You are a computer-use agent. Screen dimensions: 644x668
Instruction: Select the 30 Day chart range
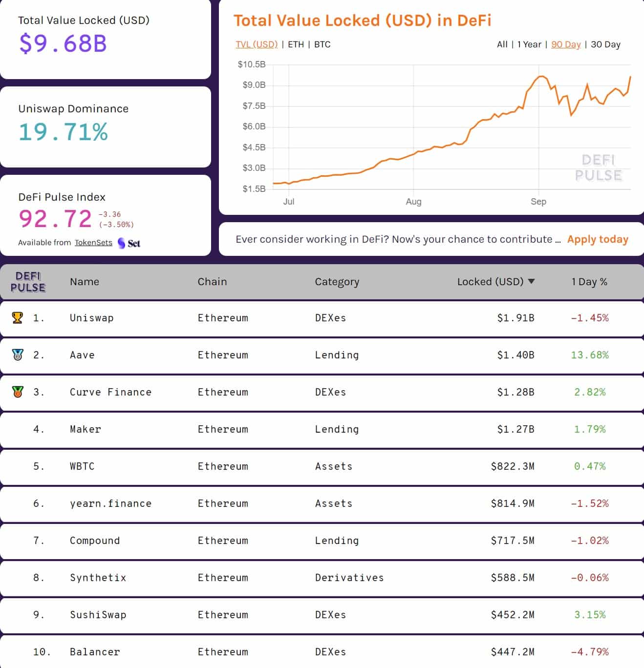(x=605, y=44)
